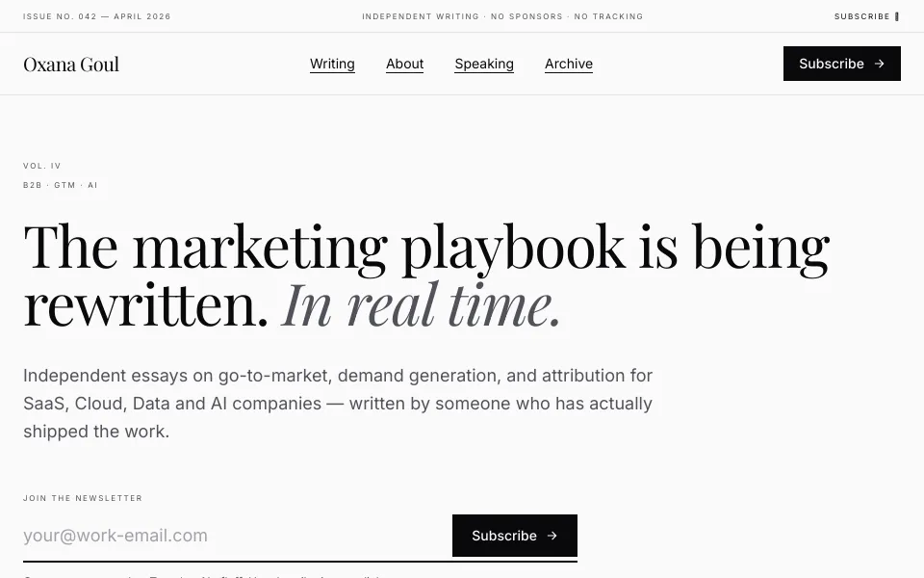This screenshot has height=578, width=924.
Task: Click the uppercase SUBSCRIBE link in top bar
Action: 862,16
